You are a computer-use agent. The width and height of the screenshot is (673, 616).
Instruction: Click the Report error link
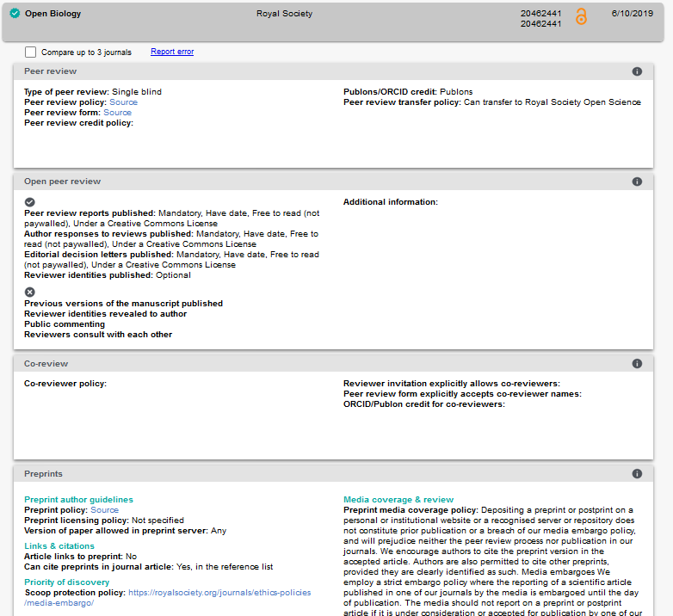point(172,52)
